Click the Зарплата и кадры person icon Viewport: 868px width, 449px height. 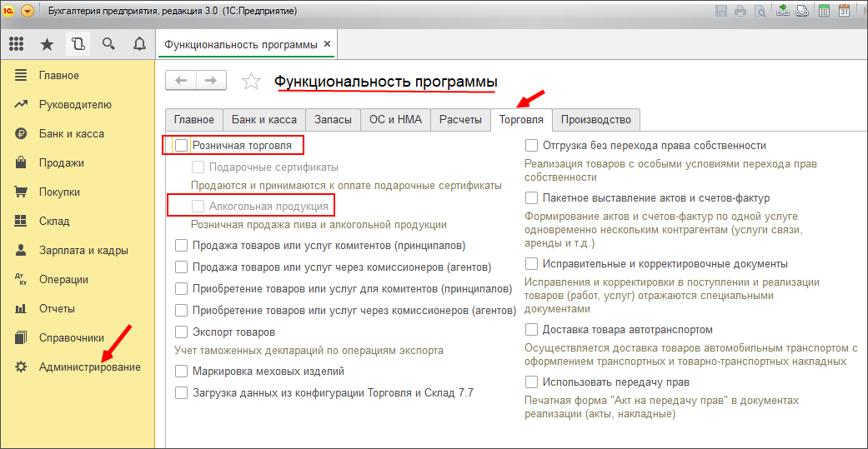[21, 250]
